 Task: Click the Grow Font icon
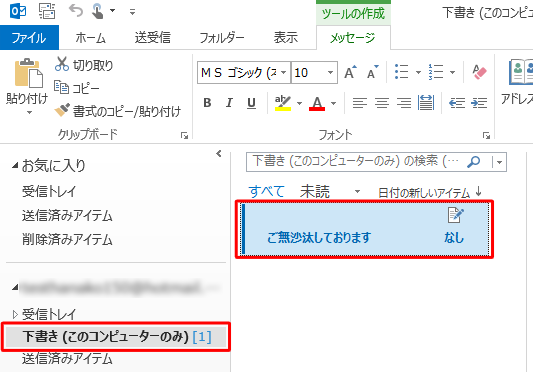[x=351, y=72]
